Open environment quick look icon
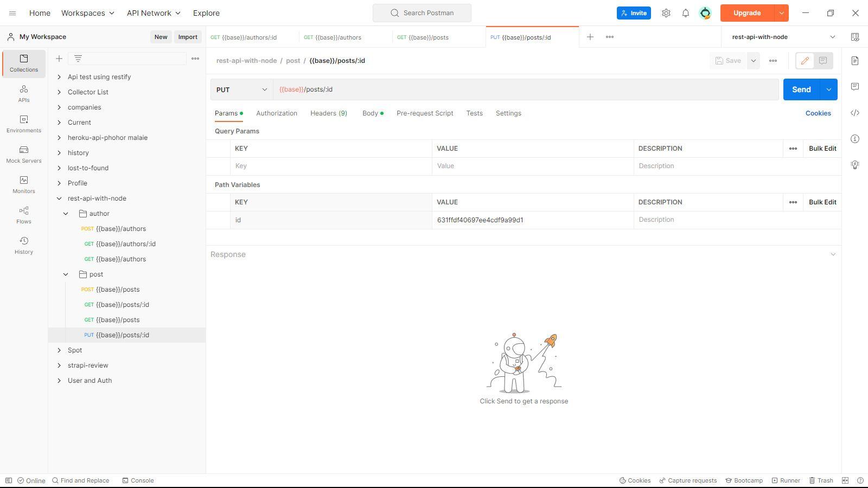 pyautogui.click(x=855, y=37)
